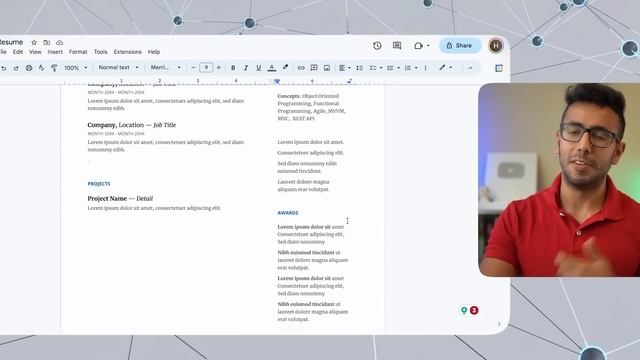Open the text alignment dropdown
This screenshot has height=360, width=640.
coord(344,68)
